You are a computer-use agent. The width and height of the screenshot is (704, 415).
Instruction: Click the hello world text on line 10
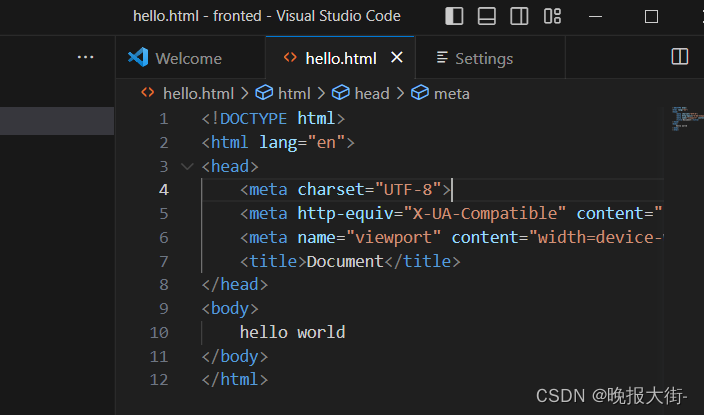click(292, 333)
